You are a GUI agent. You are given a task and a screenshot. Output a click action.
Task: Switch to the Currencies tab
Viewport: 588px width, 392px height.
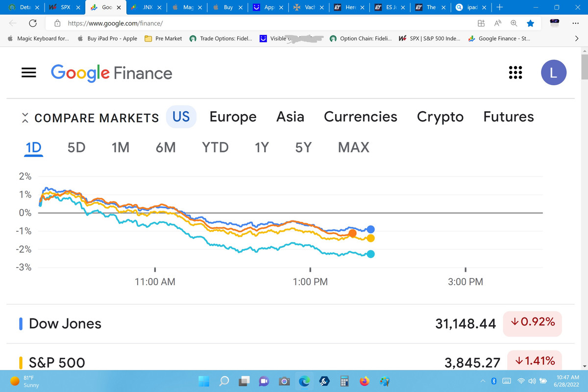pos(360,117)
